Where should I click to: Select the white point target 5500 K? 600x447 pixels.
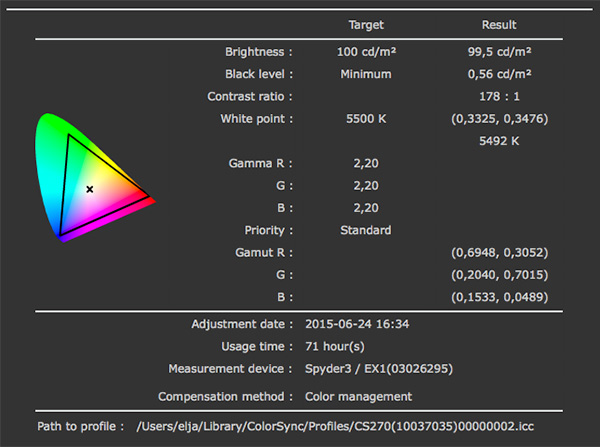[366, 119]
